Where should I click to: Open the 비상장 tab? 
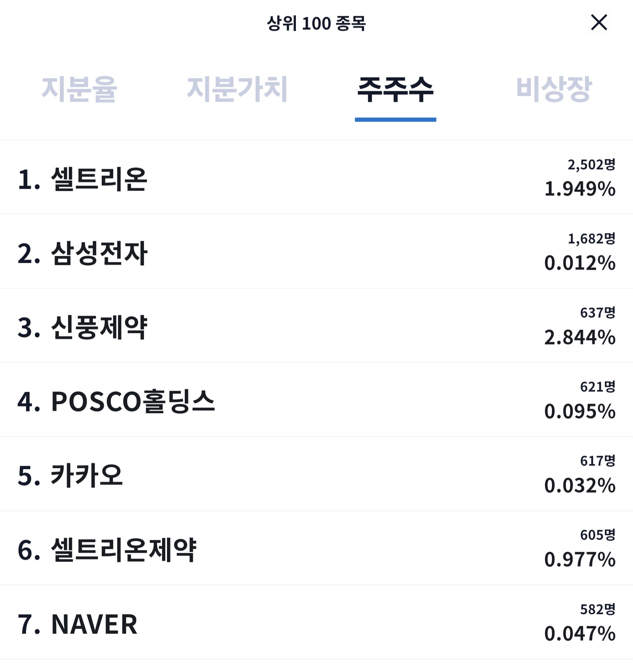tap(554, 89)
